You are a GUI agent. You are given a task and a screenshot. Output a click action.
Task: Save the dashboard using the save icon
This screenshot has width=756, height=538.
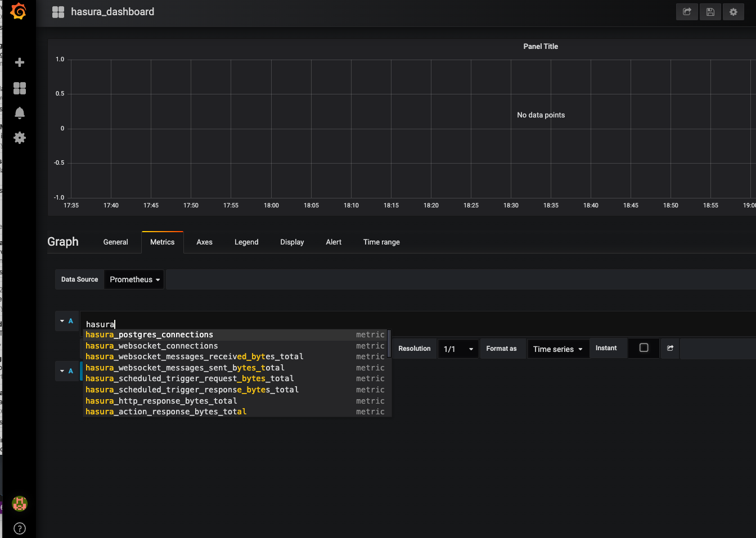coord(710,12)
